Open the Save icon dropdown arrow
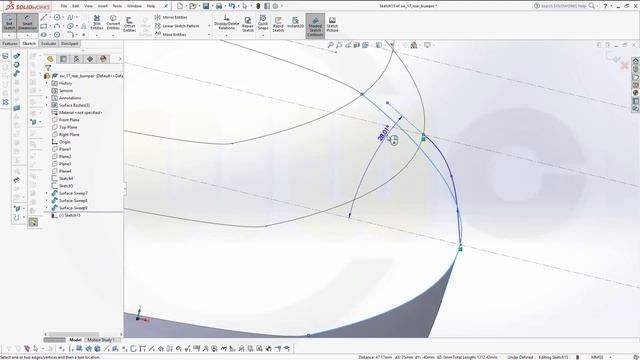The image size is (640, 360). coord(212,6)
